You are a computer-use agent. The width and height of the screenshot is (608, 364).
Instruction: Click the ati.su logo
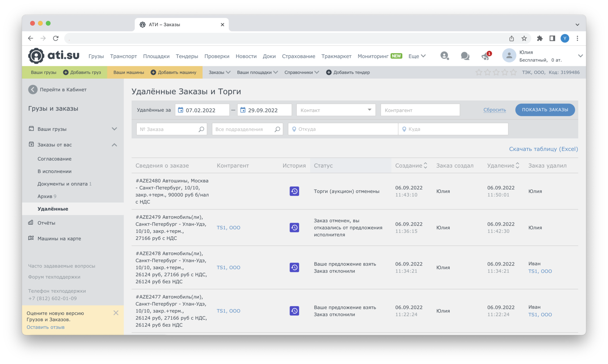point(54,56)
